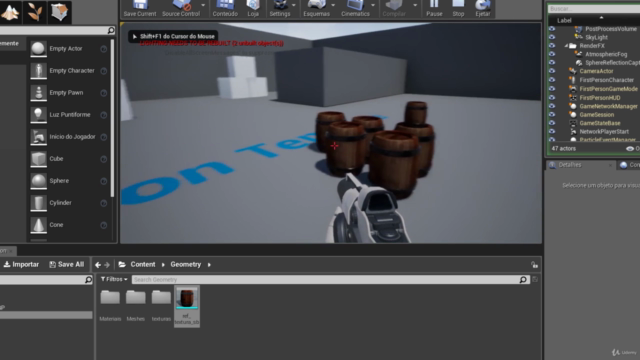The height and width of the screenshot is (360, 640).
Task: Click the outliner Buscar search field
Action: pyautogui.click(x=594, y=9)
